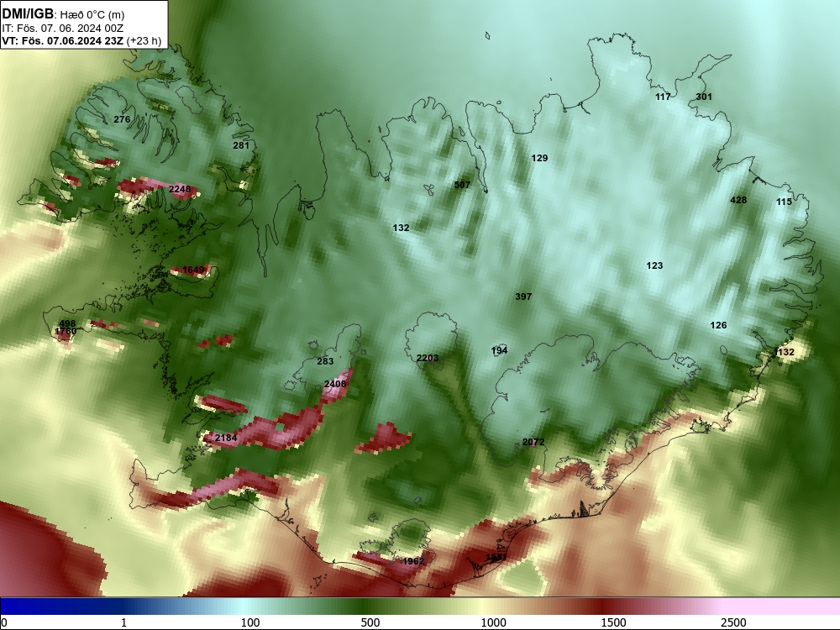Click the 507 height value
This screenshot has height=630, width=840.
462,185
